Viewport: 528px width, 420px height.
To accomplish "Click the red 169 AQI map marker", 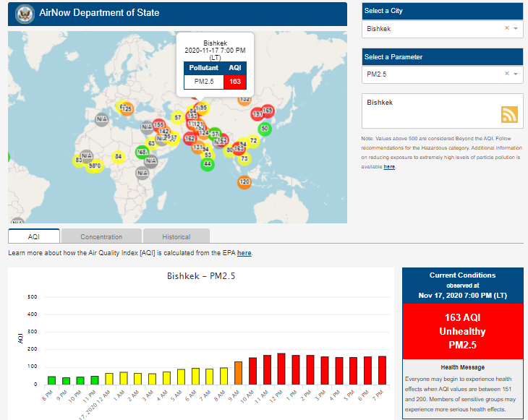I will point(268,111).
